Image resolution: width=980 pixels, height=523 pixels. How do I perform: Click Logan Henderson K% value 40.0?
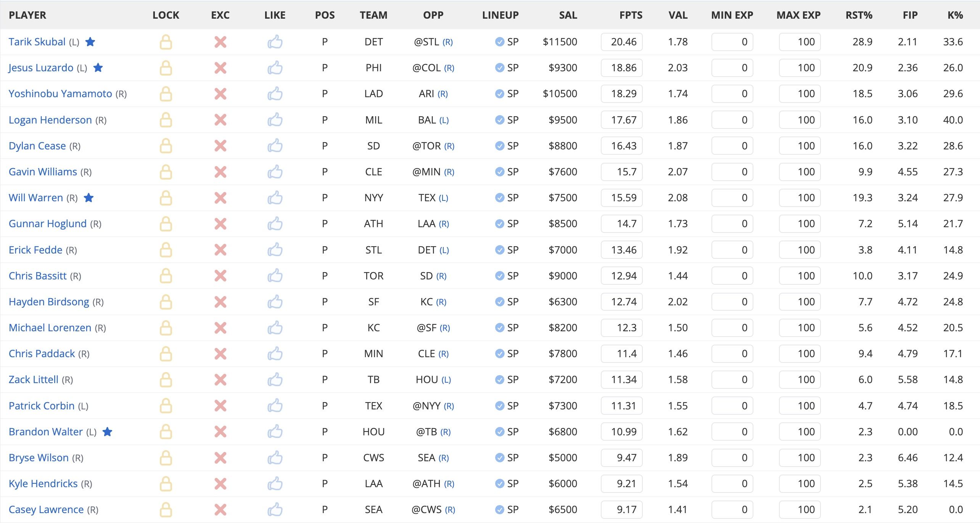[x=953, y=120]
